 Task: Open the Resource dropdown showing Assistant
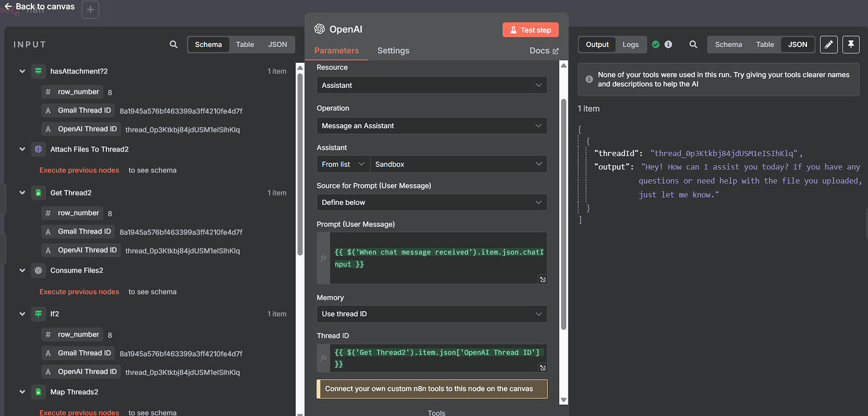tap(431, 85)
